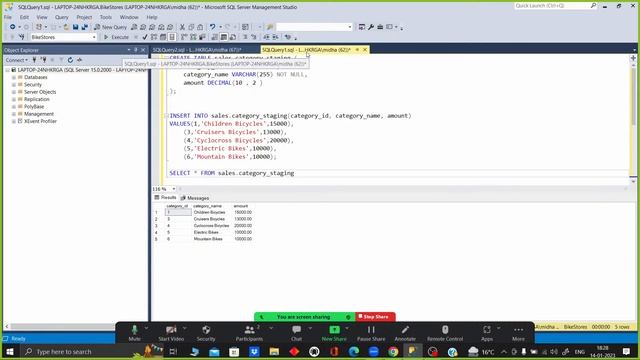The image size is (640, 360).
Task: Select the XEvent Profiler node
Action: [40, 121]
